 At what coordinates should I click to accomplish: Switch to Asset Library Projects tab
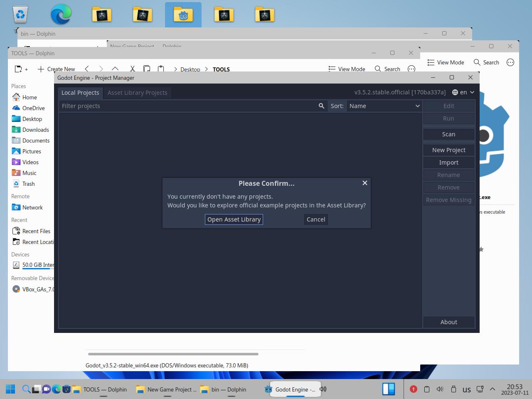click(x=138, y=93)
